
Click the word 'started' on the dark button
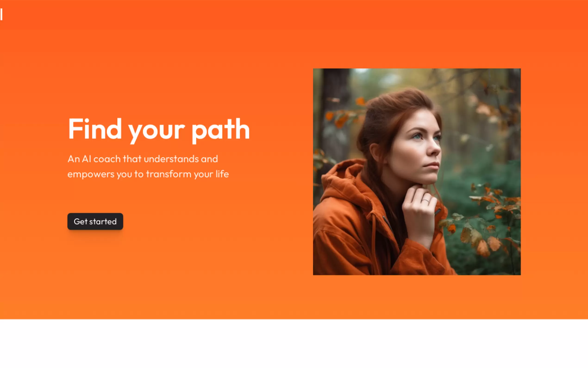click(x=103, y=222)
